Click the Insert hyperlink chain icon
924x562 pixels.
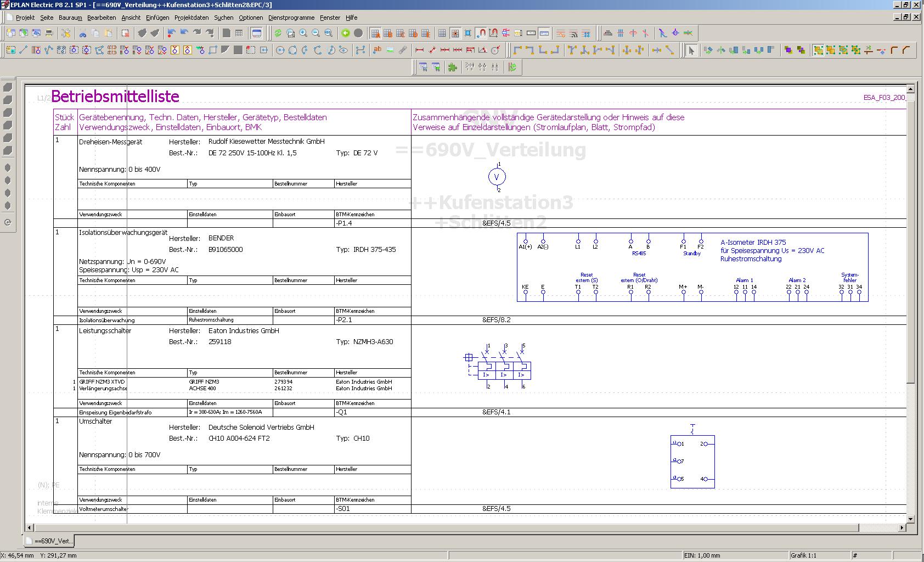click(x=403, y=50)
